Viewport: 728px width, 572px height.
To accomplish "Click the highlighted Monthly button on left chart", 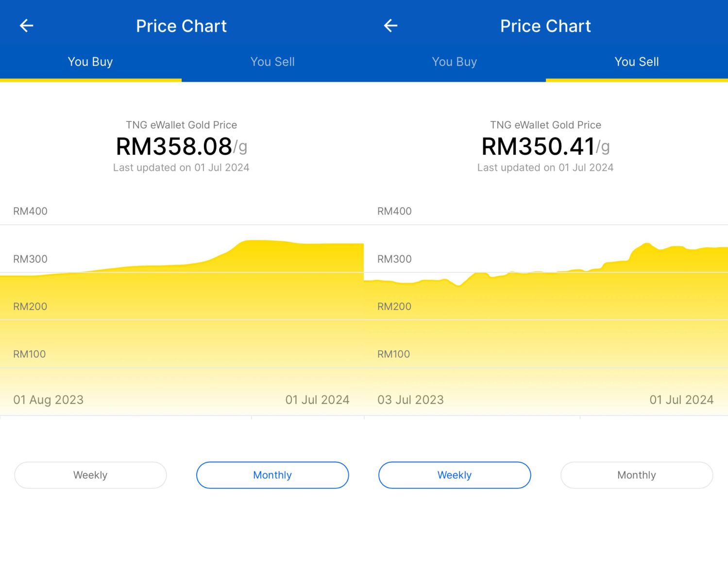I will point(272,475).
